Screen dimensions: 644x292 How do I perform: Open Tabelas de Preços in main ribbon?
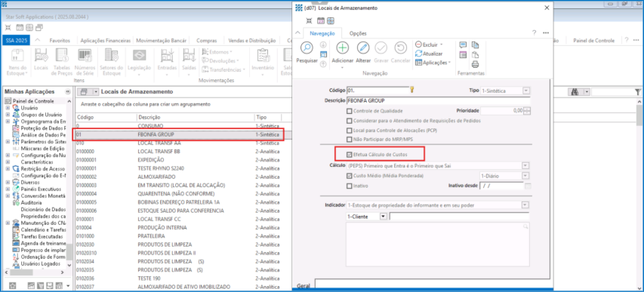tap(62, 62)
